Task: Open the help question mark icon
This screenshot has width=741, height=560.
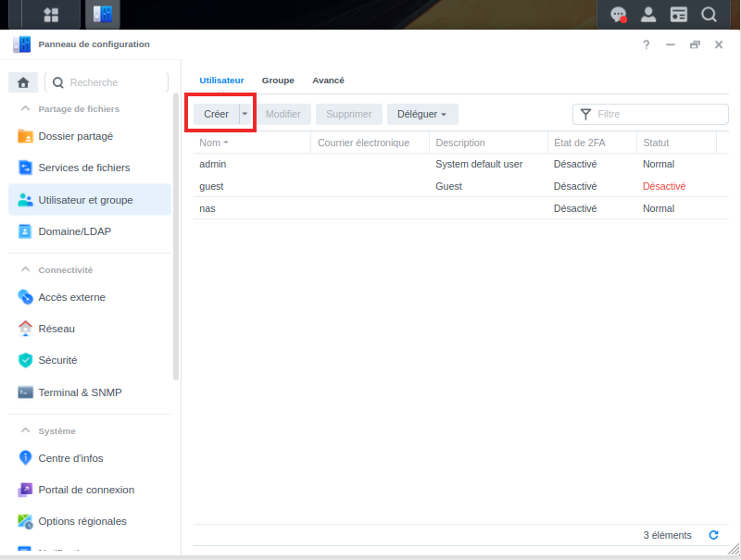Action: click(x=647, y=44)
